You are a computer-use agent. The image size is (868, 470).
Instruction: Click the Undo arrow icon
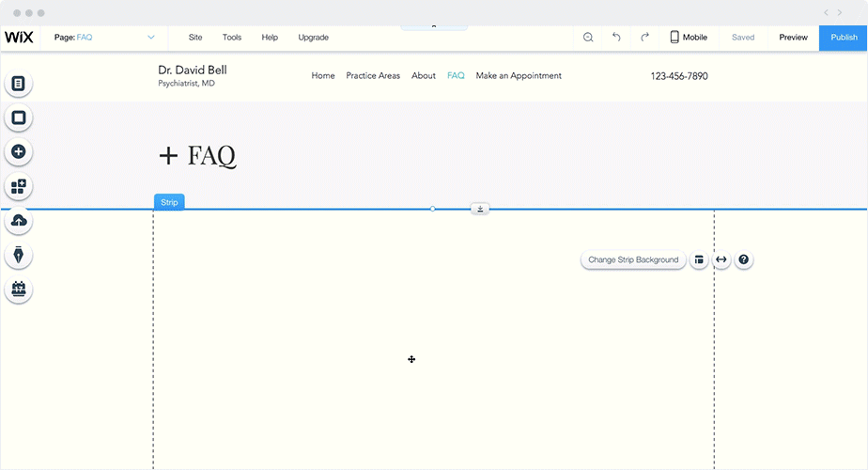(616, 38)
